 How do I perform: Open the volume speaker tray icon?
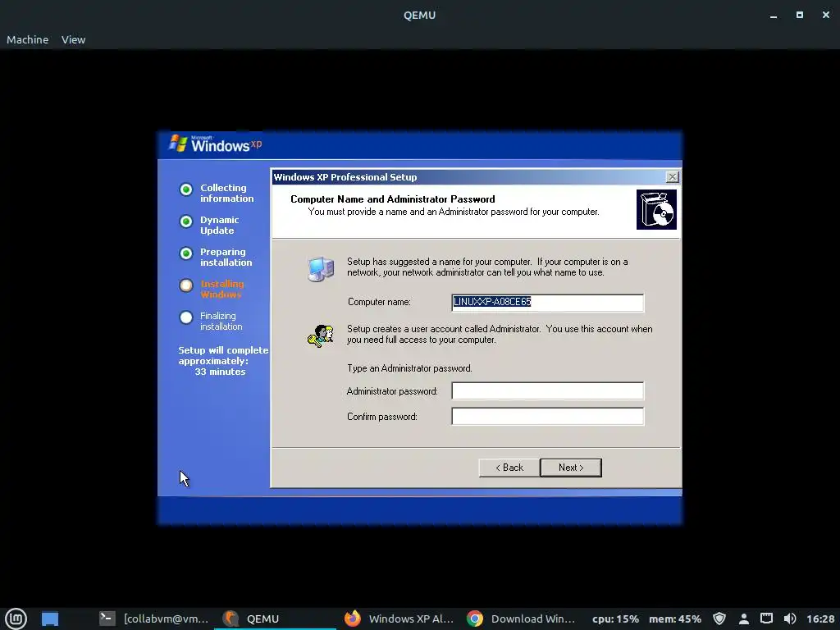790,619
